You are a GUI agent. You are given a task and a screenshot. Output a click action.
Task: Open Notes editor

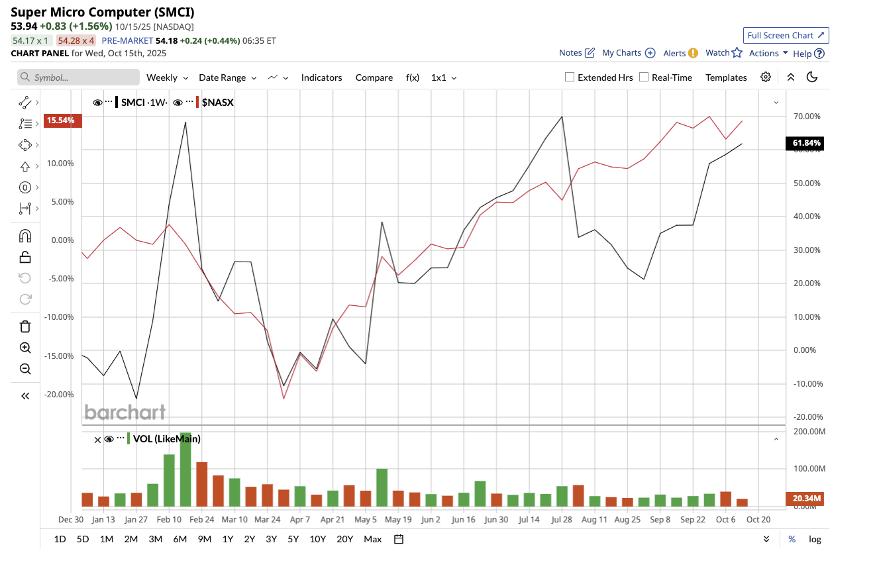tap(577, 53)
